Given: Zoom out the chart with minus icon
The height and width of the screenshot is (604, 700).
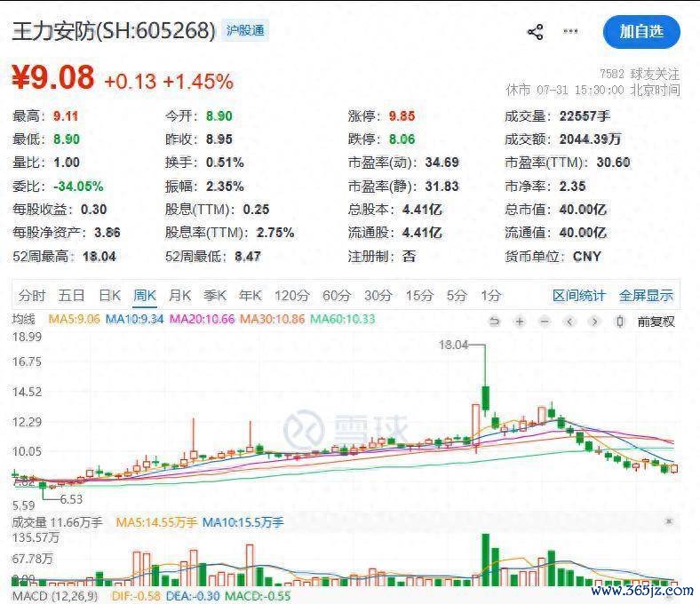Looking at the screenshot, I should [x=545, y=322].
